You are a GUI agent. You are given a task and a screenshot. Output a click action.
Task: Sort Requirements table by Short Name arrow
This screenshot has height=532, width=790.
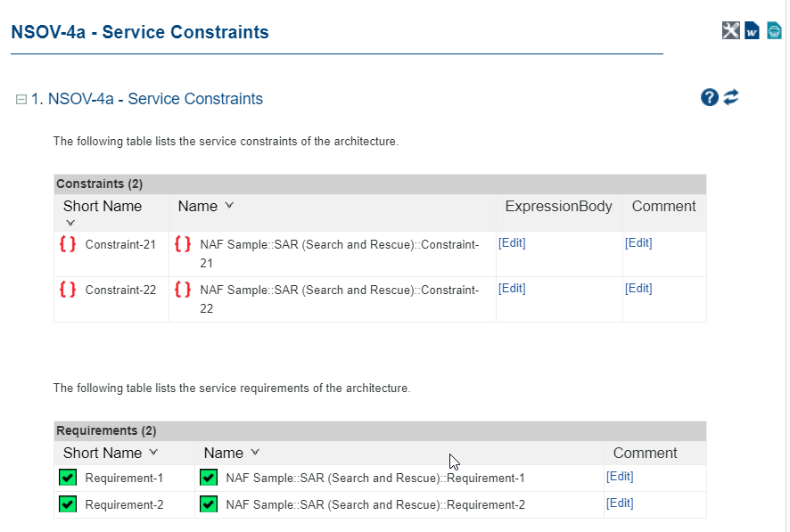pyautogui.click(x=153, y=453)
